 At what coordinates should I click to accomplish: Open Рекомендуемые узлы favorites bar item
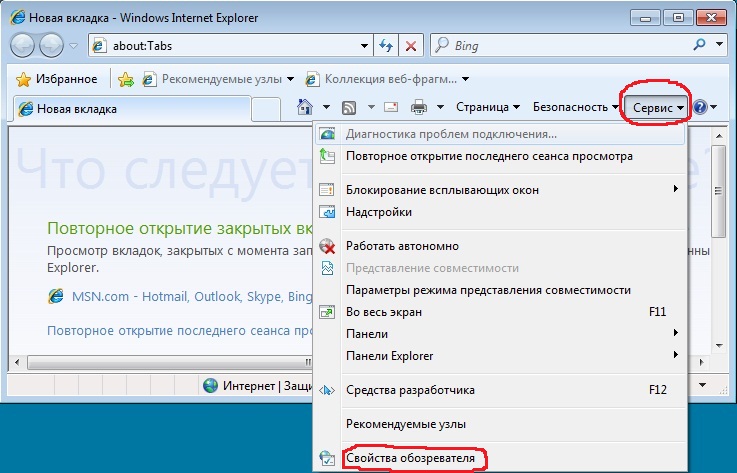(213, 79)
